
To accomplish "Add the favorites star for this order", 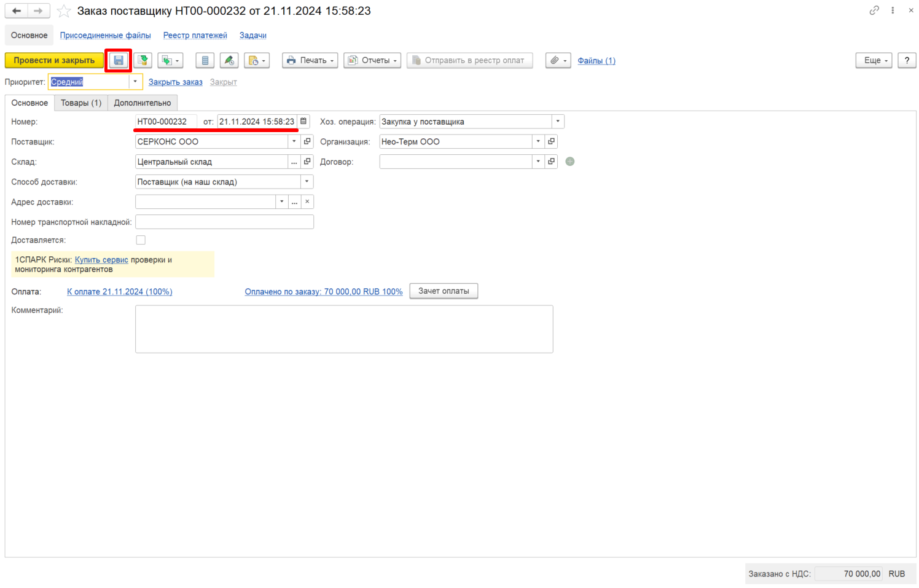I will 64,11.
